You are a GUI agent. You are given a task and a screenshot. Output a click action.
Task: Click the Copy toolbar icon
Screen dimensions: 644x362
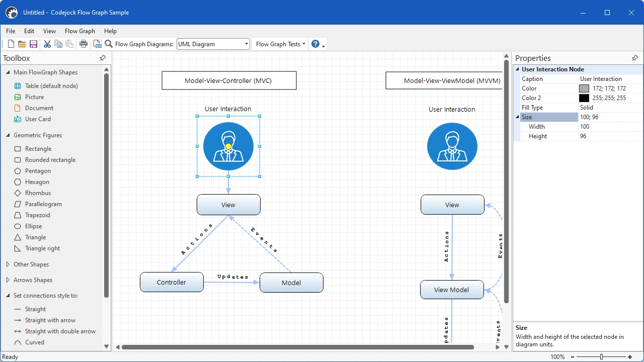[58, 44]
